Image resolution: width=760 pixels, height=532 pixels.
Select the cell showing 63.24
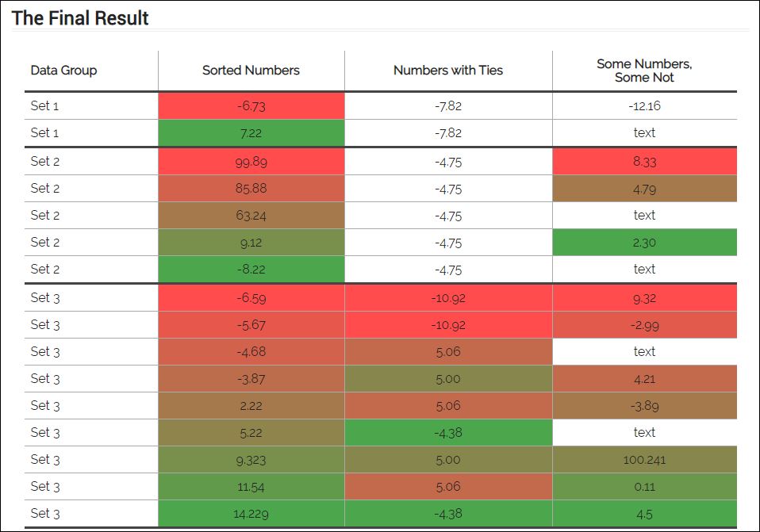point(251,216)
